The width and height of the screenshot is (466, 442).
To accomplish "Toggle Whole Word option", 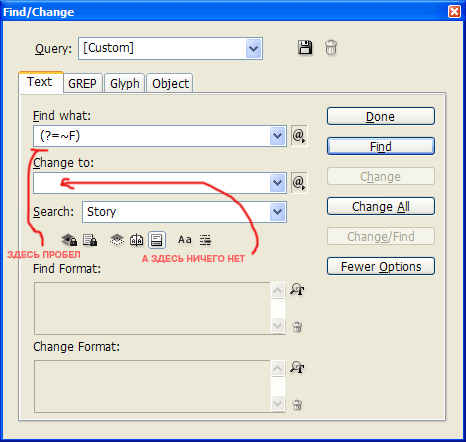I will (x=205, y=240).
